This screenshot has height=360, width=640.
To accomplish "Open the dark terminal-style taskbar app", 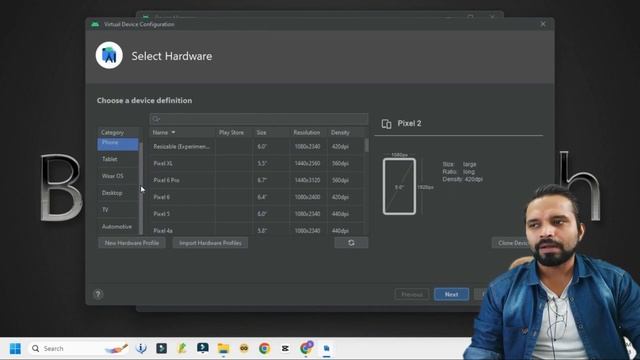I will [x=162, y=349].
